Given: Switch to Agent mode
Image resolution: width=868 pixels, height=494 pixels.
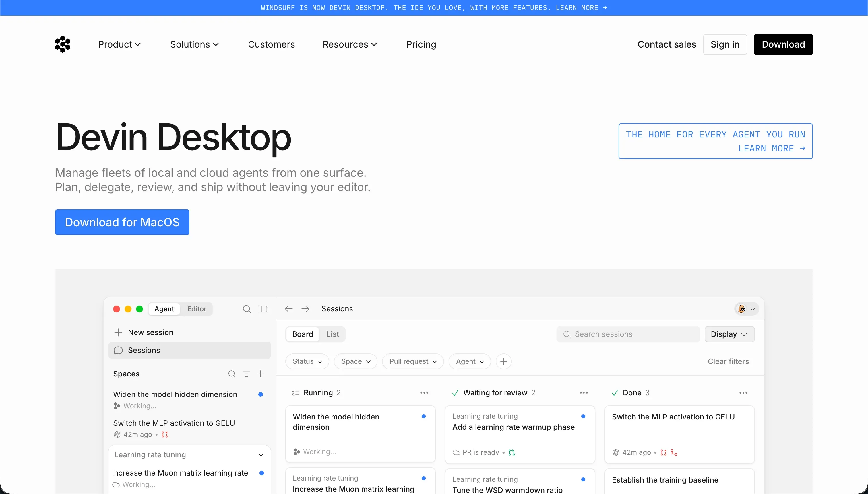Looking at the screenshot, I should click(164, 309).
